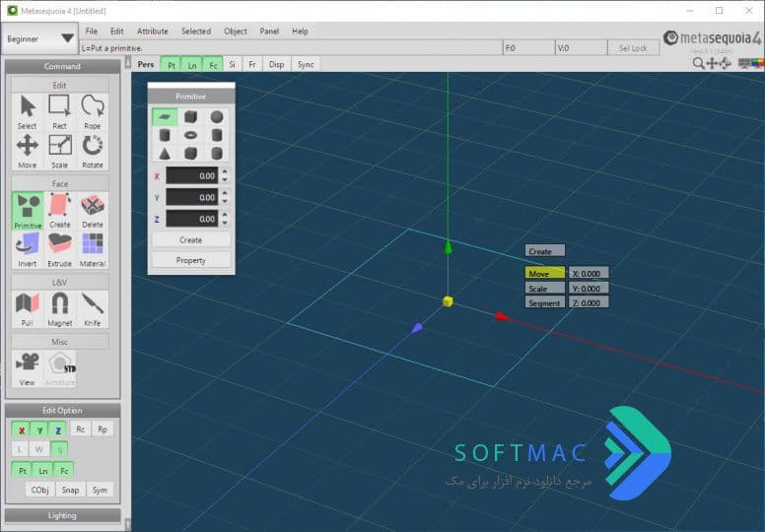Collapse the Edit section header

pos(60,85)
